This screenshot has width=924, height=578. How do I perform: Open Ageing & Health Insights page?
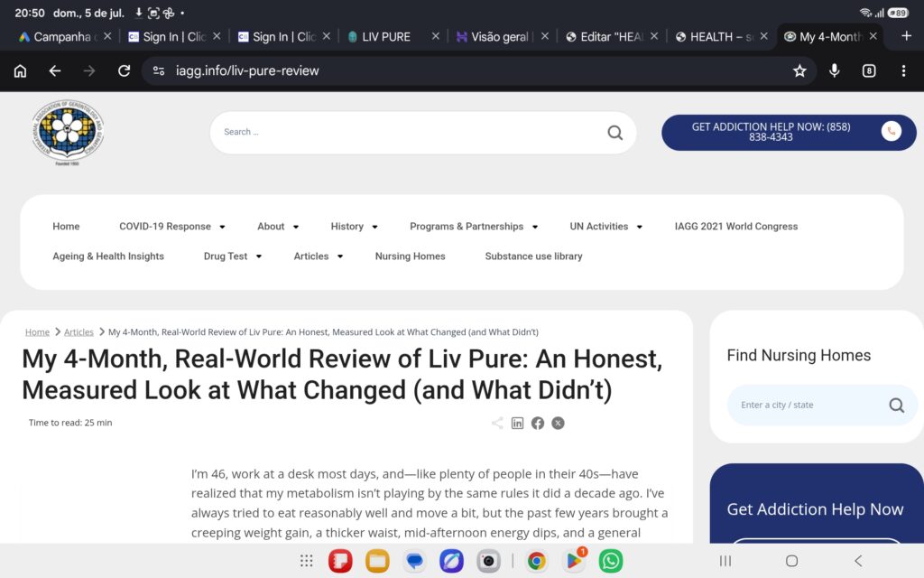tap(108, 256)
